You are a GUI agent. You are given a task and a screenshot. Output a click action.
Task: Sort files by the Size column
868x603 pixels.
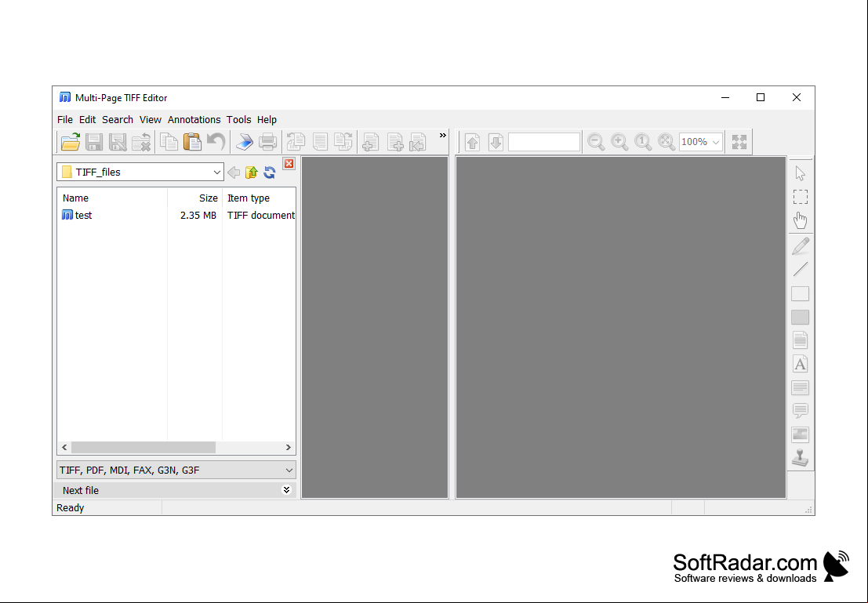[x=195, y=198]
